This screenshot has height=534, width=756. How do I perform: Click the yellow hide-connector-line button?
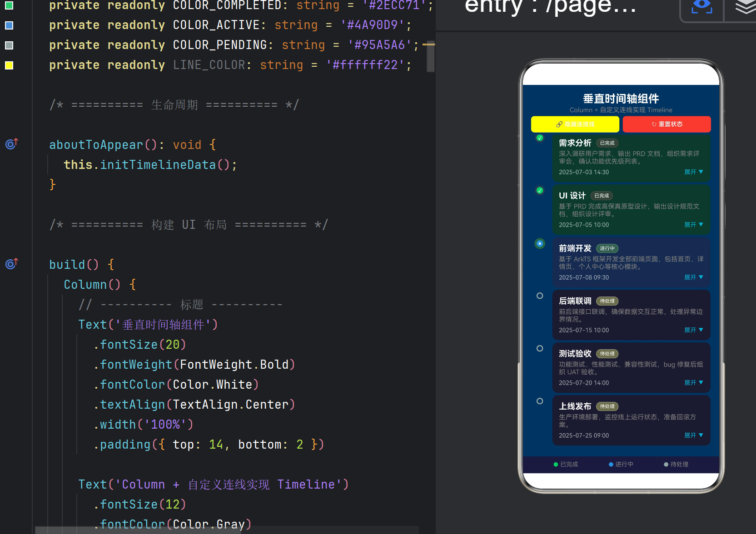click(x=575, y=124)
